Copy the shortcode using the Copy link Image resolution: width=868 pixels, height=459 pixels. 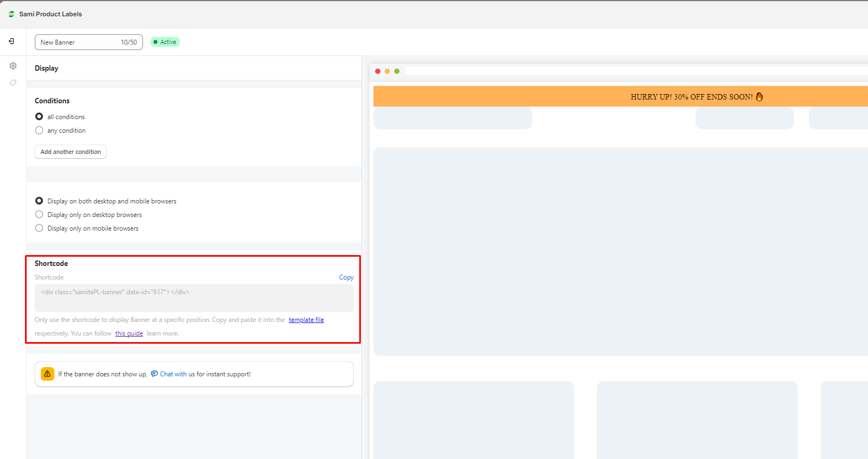click(x=346, y=277)
